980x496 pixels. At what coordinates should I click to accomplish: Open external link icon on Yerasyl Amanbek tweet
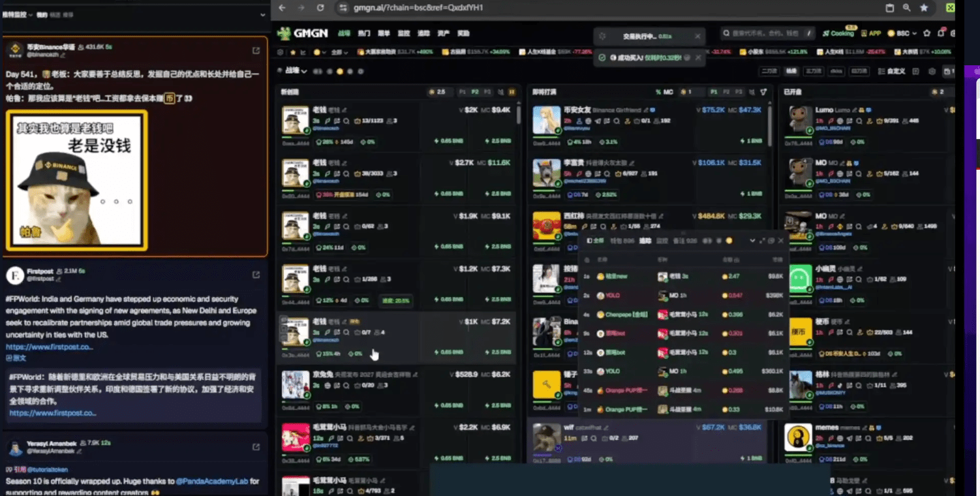[x=256, y=447]
